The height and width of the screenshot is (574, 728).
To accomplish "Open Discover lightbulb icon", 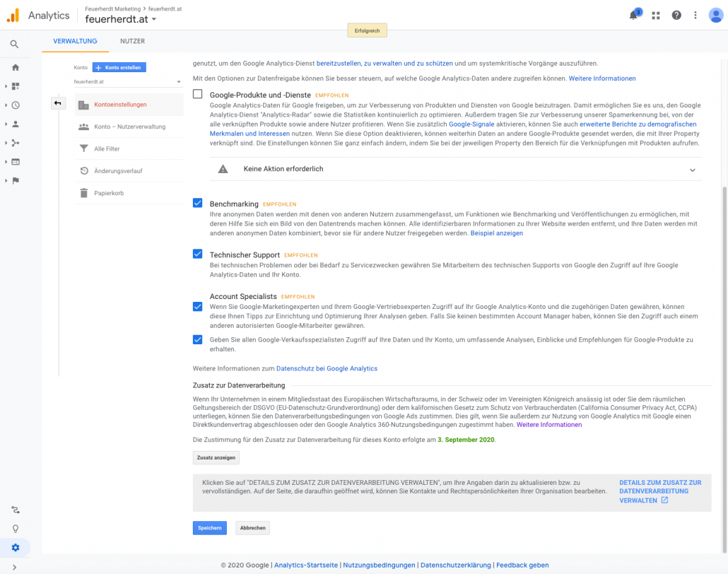I will 16,529.
